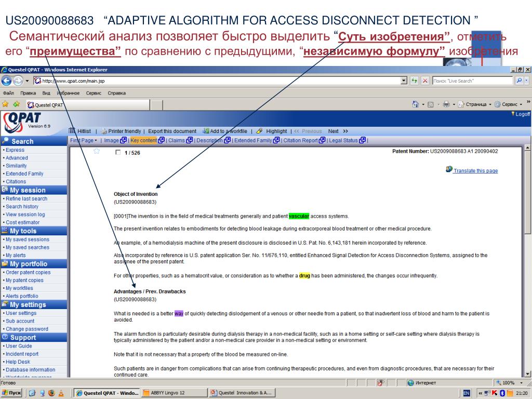Open Extended Family in a new window icon
Screen dimensions: 532x399
(x=276, y=140)
